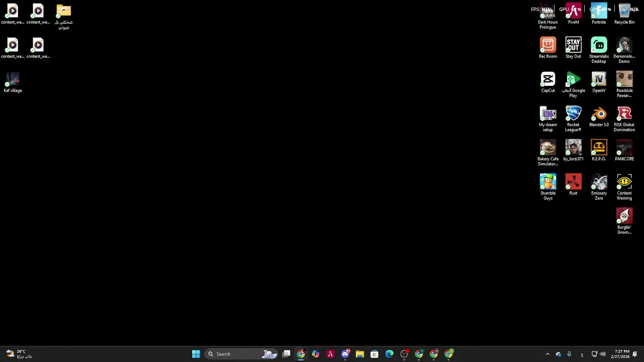The height and width of the screenshot is (362, 644).
Task: Open Copilot from the taskbar
Action: point(315,354)
